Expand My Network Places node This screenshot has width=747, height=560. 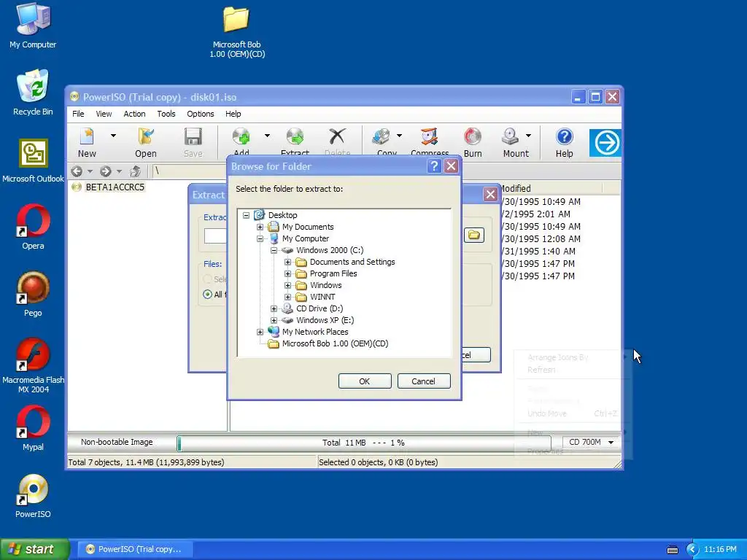click(260, 332)
